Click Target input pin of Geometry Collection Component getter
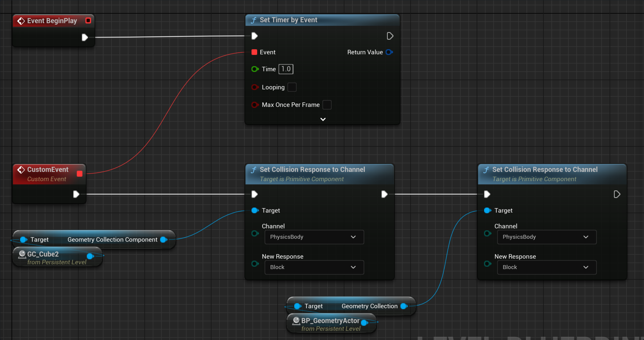The image size is (644, 340). pos(24,240)
